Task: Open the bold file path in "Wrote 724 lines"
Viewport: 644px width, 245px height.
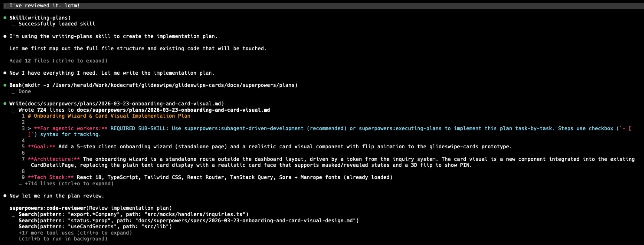Action: [173, 110]
